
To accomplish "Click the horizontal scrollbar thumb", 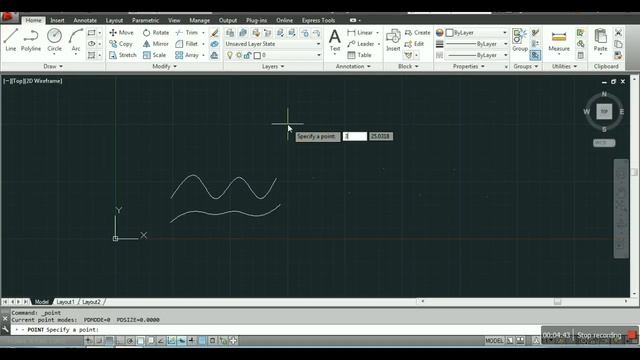I will [x=557, y=302].
